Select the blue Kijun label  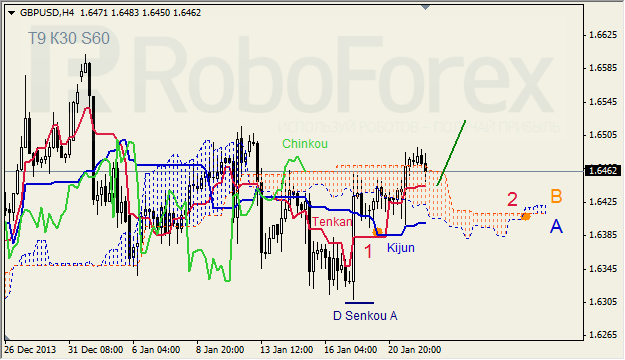click(401, 248)
